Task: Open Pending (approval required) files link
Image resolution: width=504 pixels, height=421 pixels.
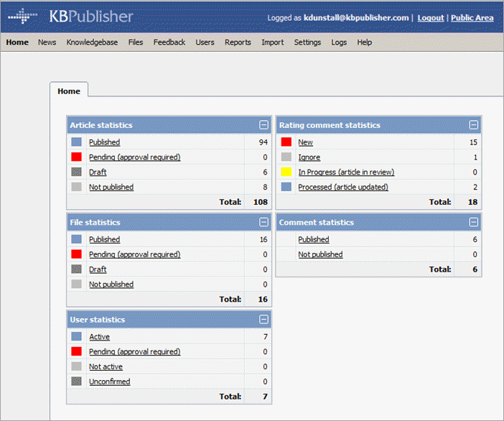Action: click(x=134, y=254)
